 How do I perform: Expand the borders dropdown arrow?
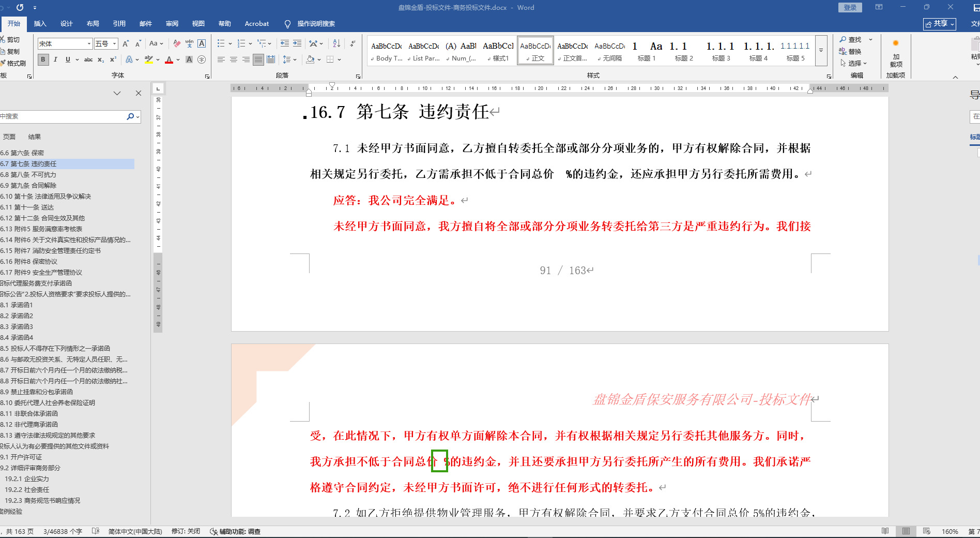click(340, 60)
